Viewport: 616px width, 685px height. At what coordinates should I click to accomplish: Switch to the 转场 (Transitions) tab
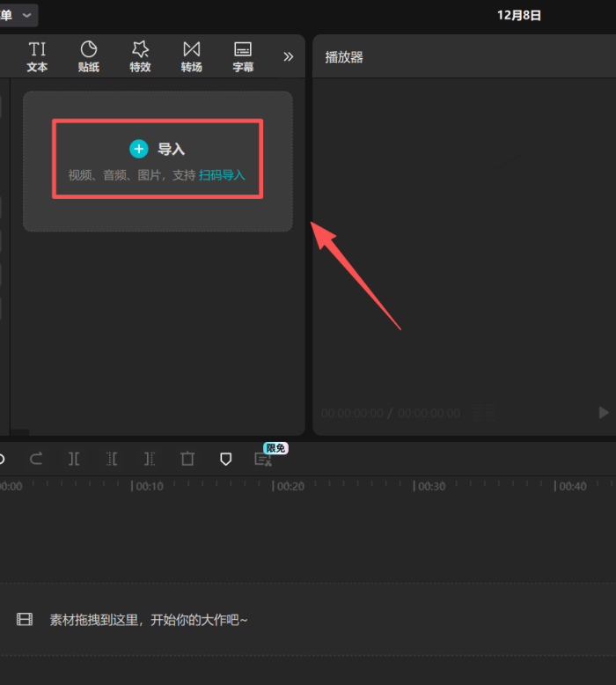point(192,56)
